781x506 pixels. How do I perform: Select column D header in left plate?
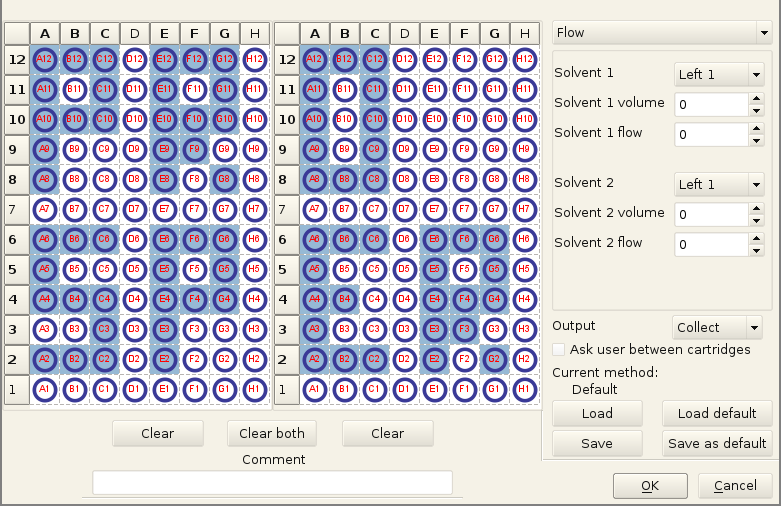(134, 34)
